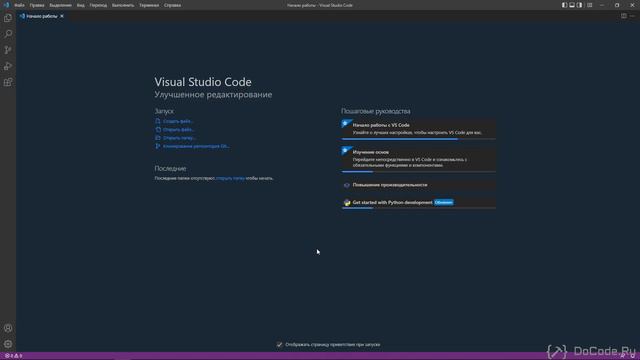The image size is (640, 360).
Task: Open Run and Debug view
Action: coord(8,66)
